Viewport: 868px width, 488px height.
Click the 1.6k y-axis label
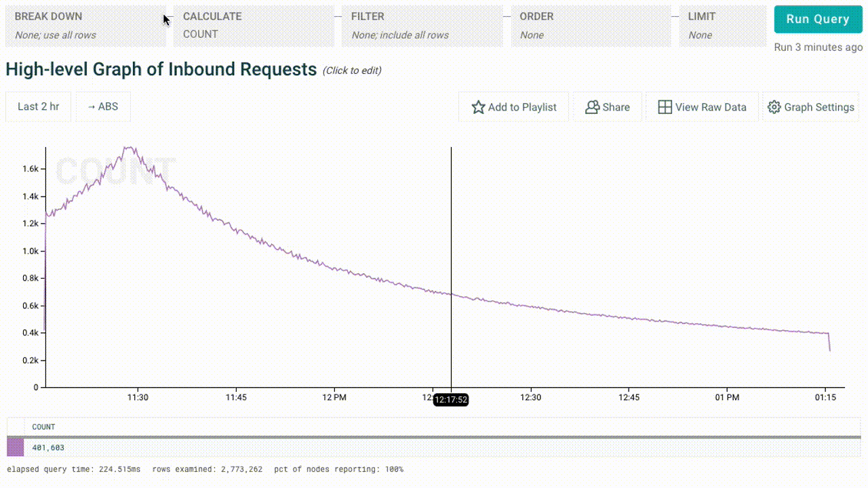[x=29, y=169]
